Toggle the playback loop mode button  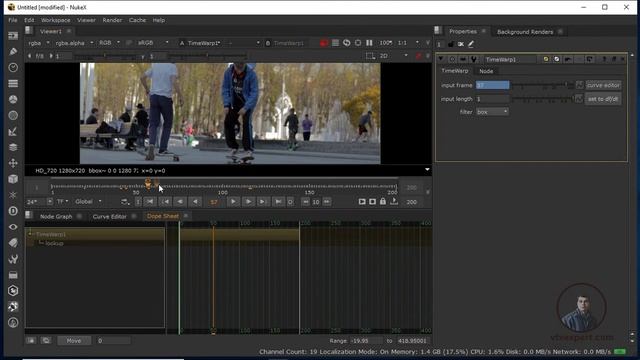click(124, 202)
